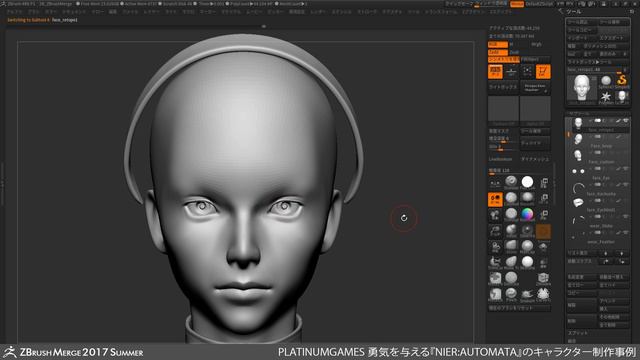The width and height of the screenshot is (640, 360).
Task: Adjust the 解像度 128 resolution slider
Action: click(520, 171)
